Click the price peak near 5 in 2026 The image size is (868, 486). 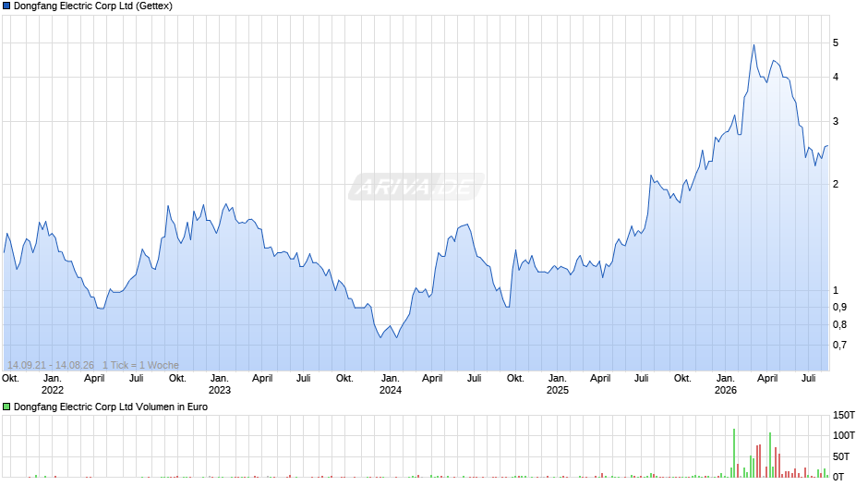point(754,45)
